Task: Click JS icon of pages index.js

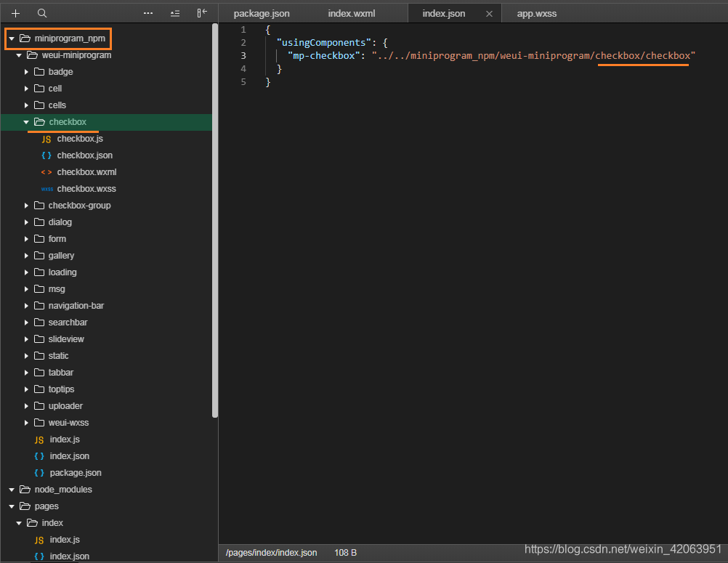Action: [x=39, y=540]
